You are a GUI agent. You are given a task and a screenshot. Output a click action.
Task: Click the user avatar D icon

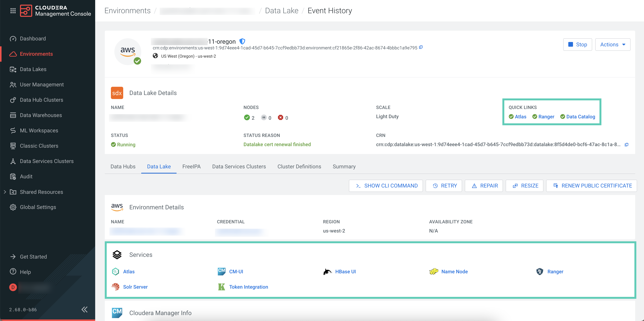pyautogui.click(x=13, y=287)
